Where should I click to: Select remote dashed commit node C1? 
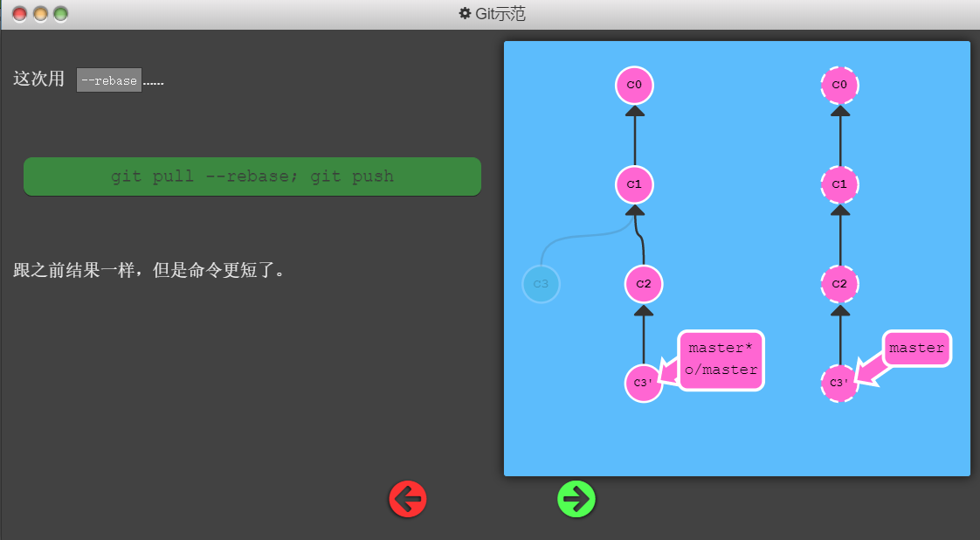click(x=839, y=184)
